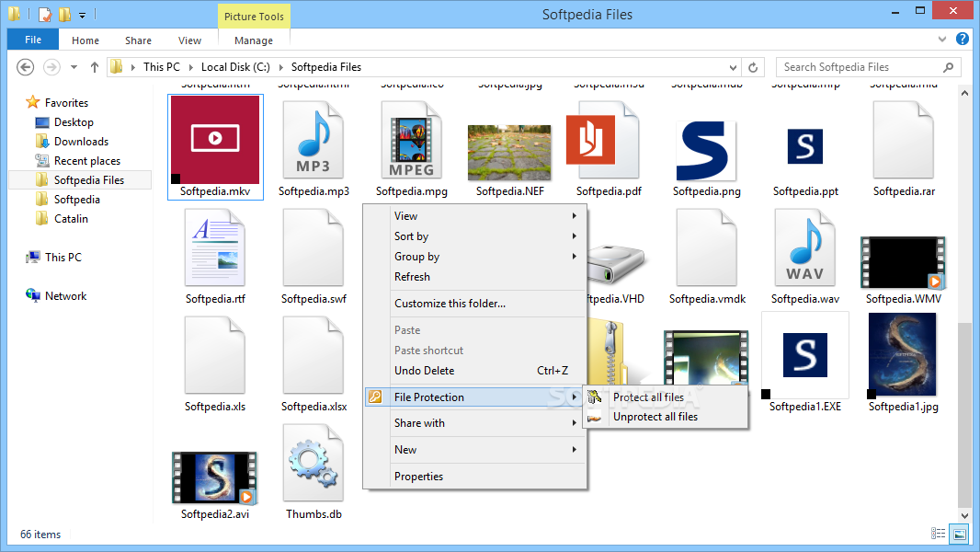The width and height of the screenshot is (980, 552).
Task: Open the Quick Access Toolbar customize dropdown
Action: pos(82,15)
